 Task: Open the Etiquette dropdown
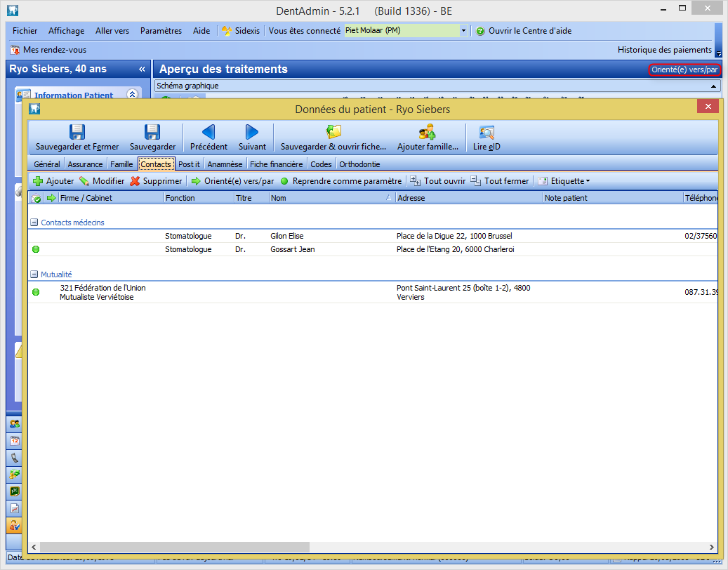click(564, 181)
